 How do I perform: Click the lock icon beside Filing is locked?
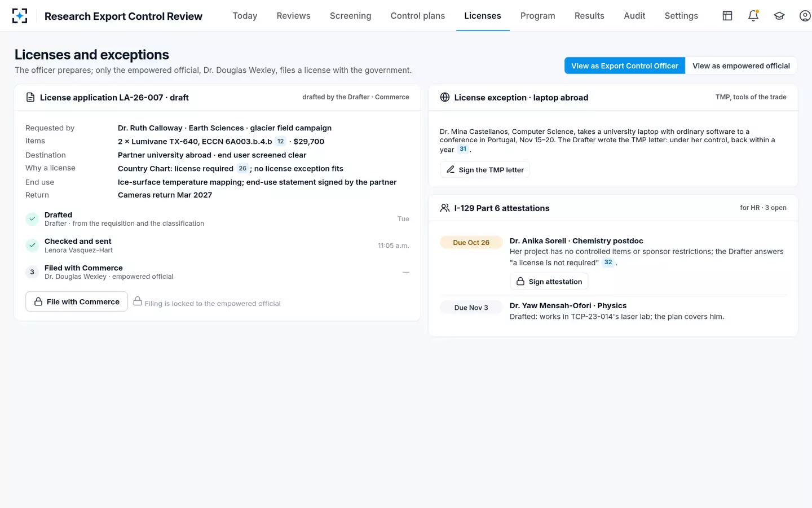pyautogui.click(x=138, y=301)
